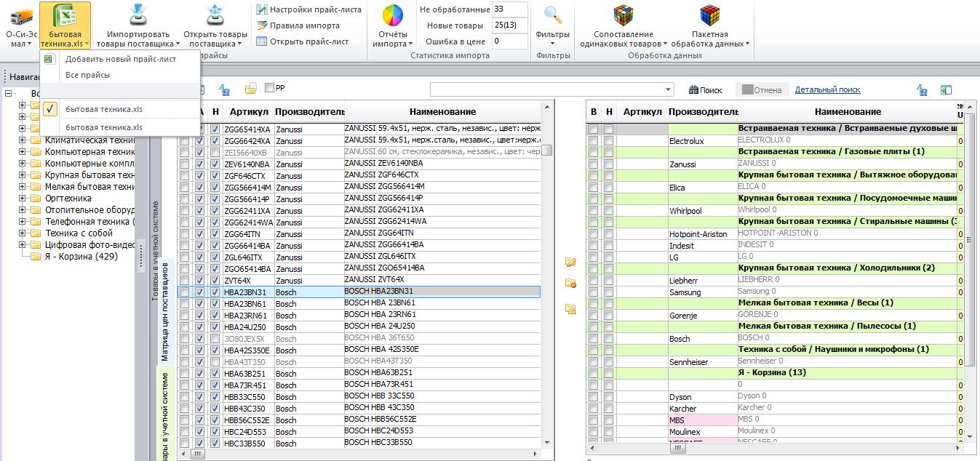Open the search combo box dropdown arrow

pos(669,89)
